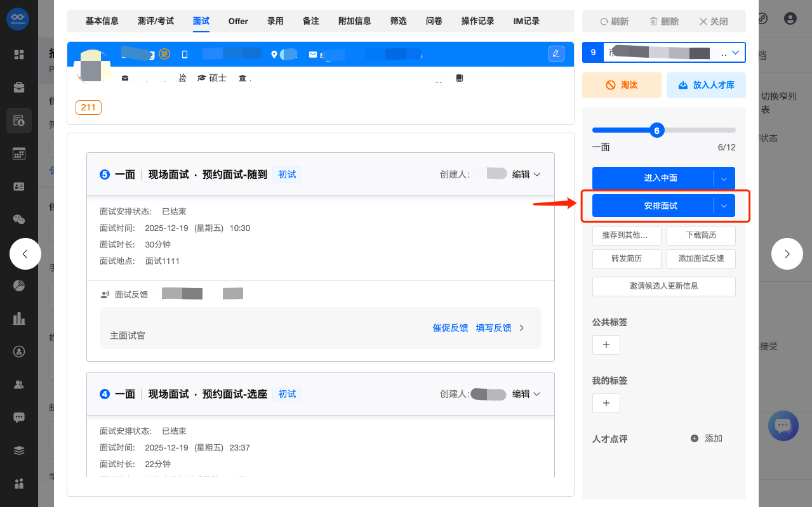This screenshot has width=812, height=507.
Task: Open the job position dropdown numbered 9
Action: tap(664, 53)
